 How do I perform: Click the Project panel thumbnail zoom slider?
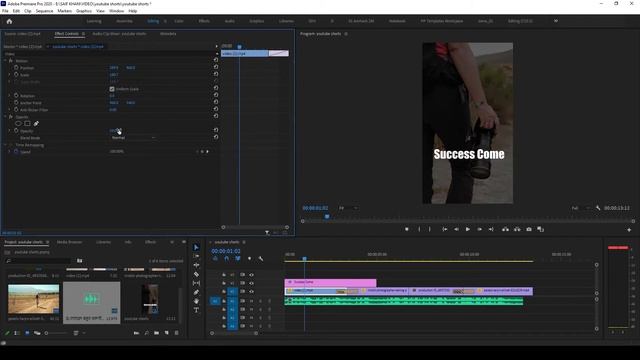(x=47, y=333)
